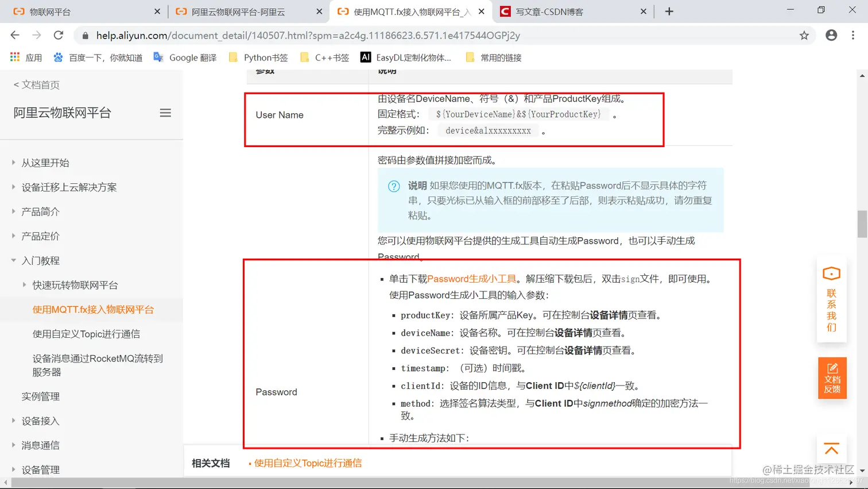Open the Chrome three-dot menu
The height and width of the screenshot is (489, 868).
click(853, 35)
